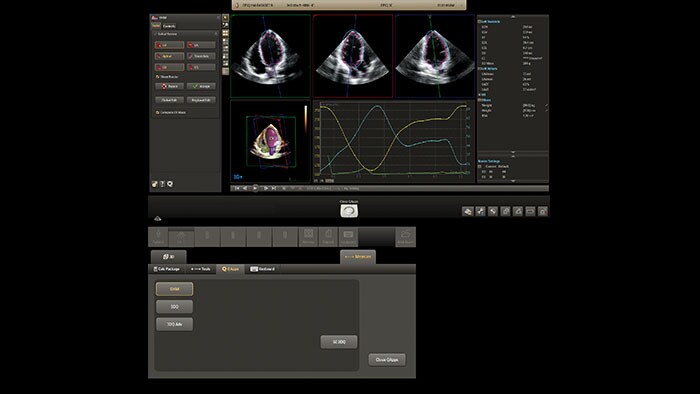Jump to first frame with the skip-back control

[237, 188]
